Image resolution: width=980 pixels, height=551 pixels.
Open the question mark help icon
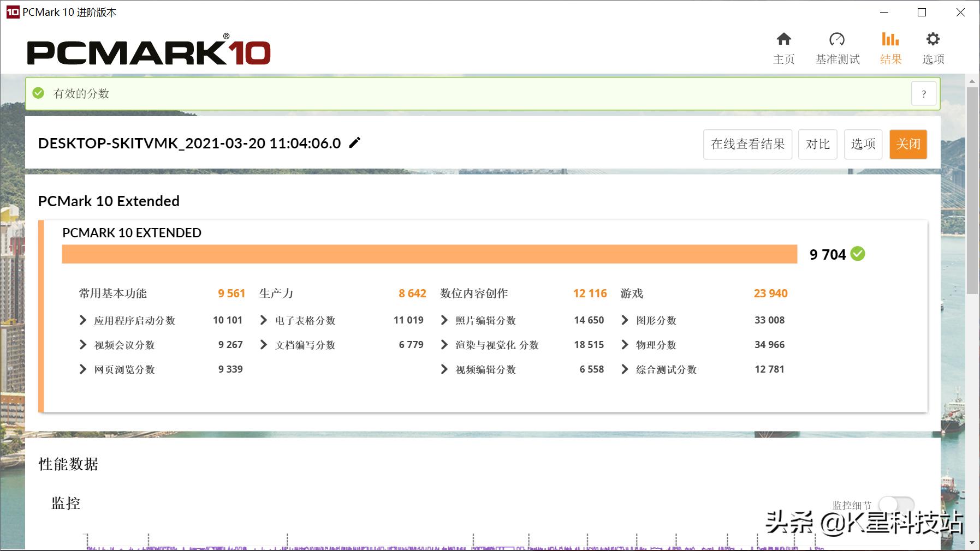923,93
